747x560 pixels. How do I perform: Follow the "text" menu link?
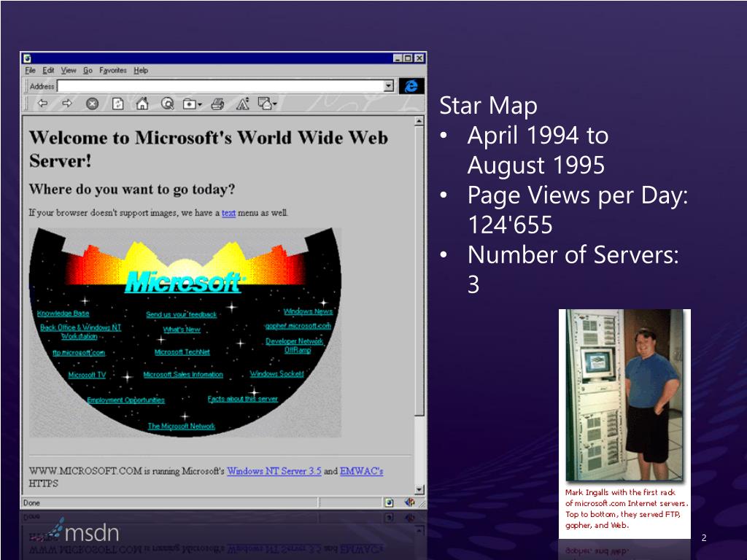tap(228, 213)
